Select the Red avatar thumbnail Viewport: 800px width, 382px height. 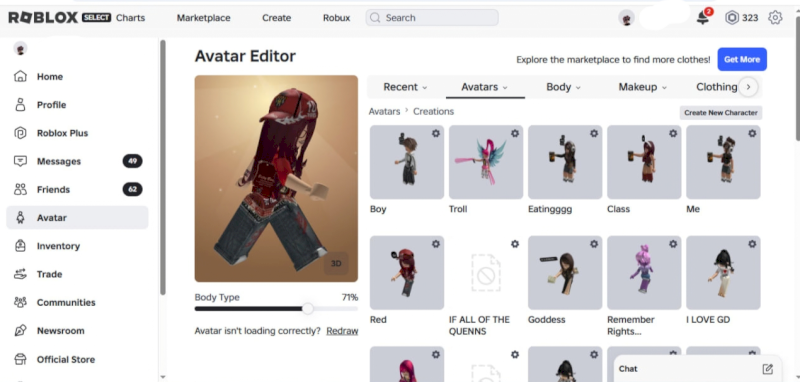(407, 273)
